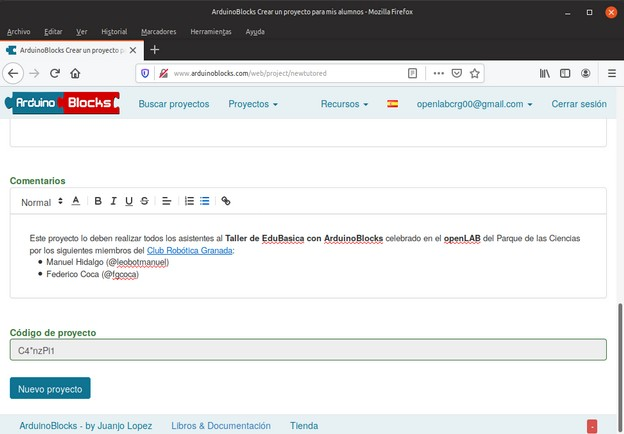Click the Nuevo proyecto button
Screen dimensions: 624x434
point(50,388)
